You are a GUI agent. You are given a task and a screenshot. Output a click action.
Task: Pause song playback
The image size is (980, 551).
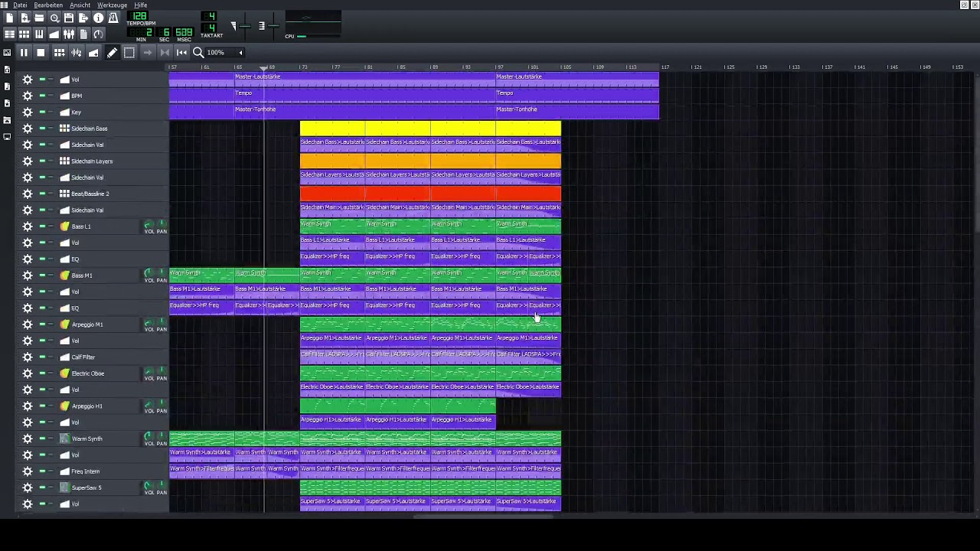tap(24, 52)
